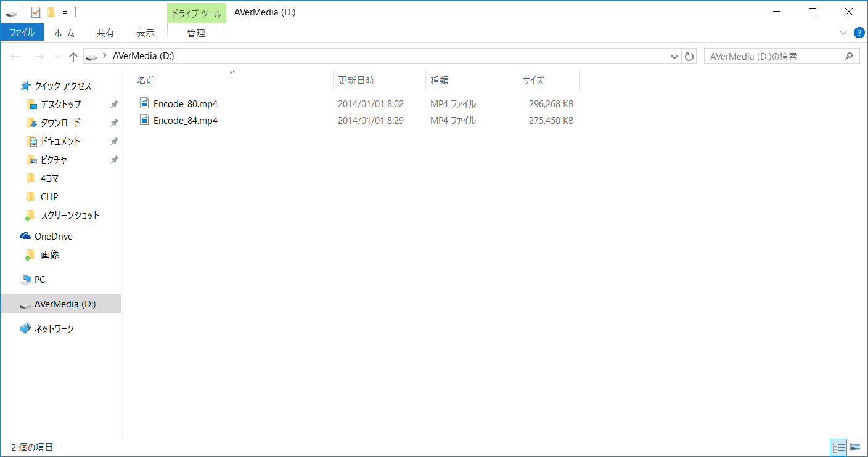The image size is (868, 457).
Task: Select the Encode_84.mp4 file
Action: click(x=186, y=120)
